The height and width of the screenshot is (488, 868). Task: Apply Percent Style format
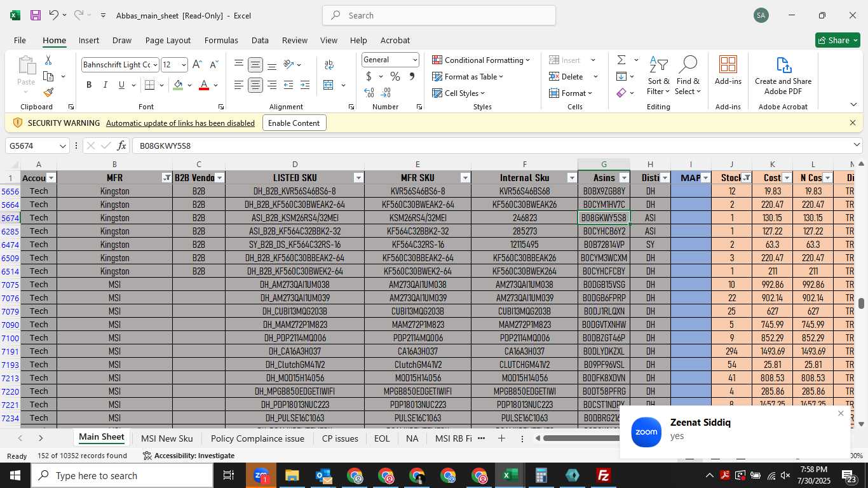(395, 76)
